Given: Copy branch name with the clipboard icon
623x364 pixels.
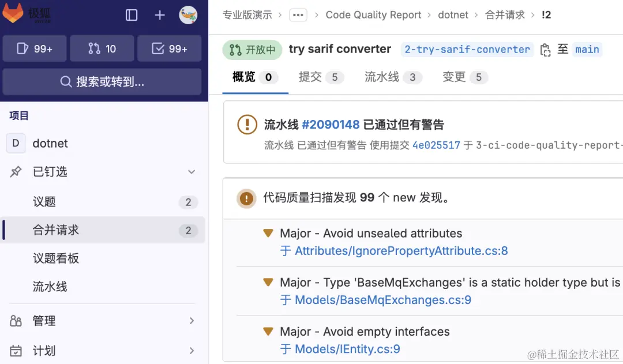Looking at the screenshot, I should (545, 50).
